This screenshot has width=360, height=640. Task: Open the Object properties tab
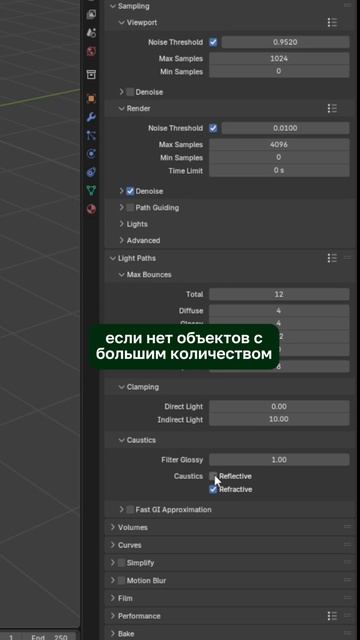tap(91, 98)
